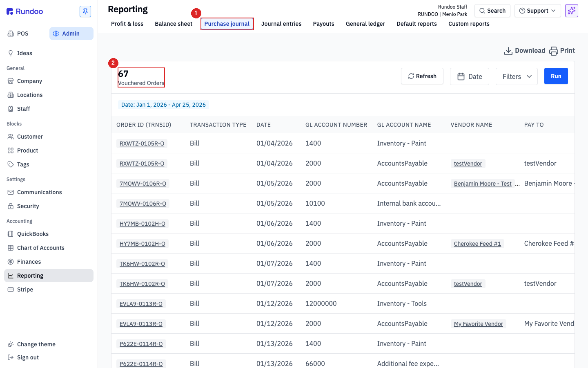588x368 pixels.
Task: Open the Benjamin Moore - Test vendor link
Action: [x=483, y=184]
